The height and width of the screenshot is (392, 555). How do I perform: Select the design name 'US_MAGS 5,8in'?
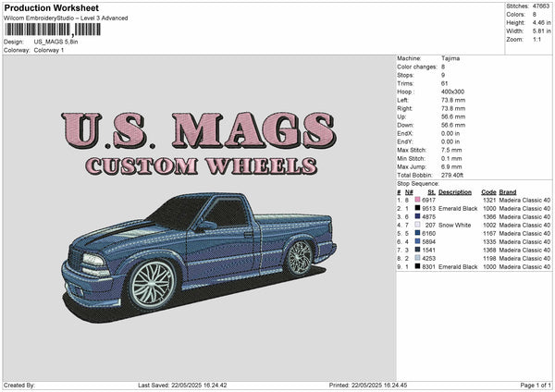coord(55,42)
